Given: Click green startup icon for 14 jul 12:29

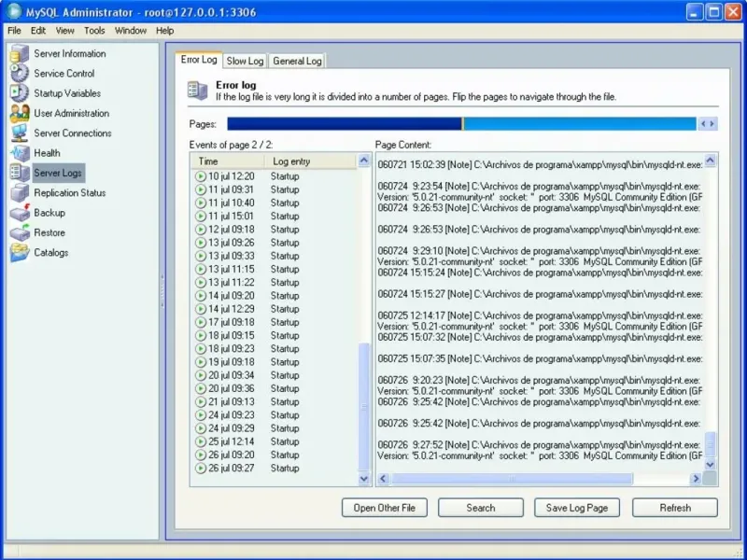Looking at the screenshot, I should click(201, 309).
